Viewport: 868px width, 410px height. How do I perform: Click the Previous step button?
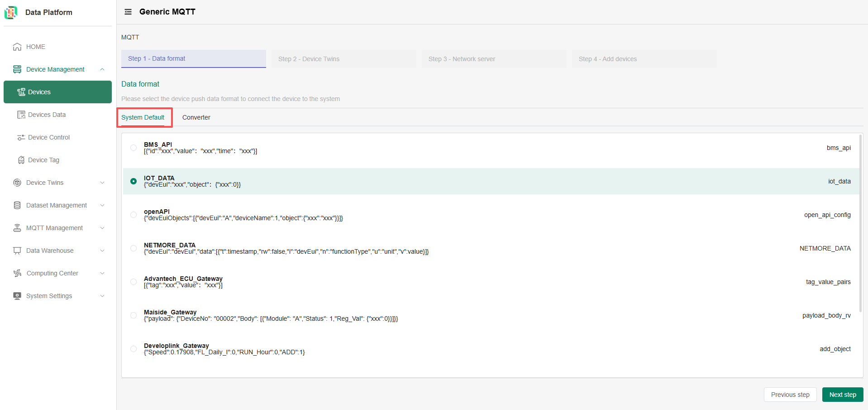(790, 394)
